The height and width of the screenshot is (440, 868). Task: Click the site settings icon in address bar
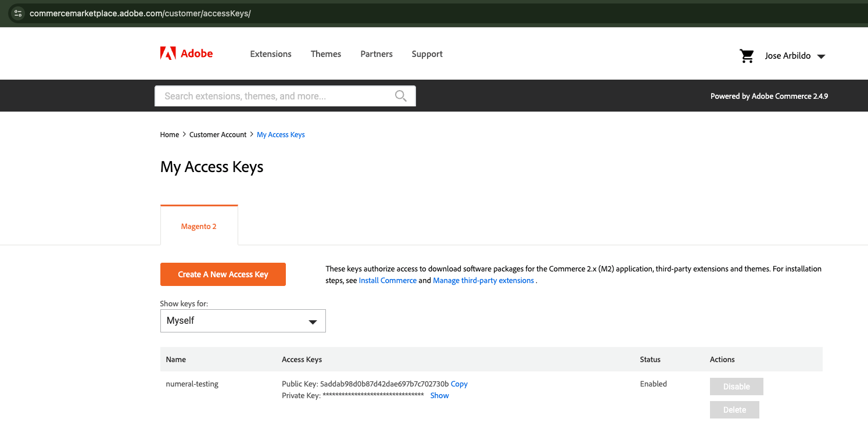coord(17,13)
